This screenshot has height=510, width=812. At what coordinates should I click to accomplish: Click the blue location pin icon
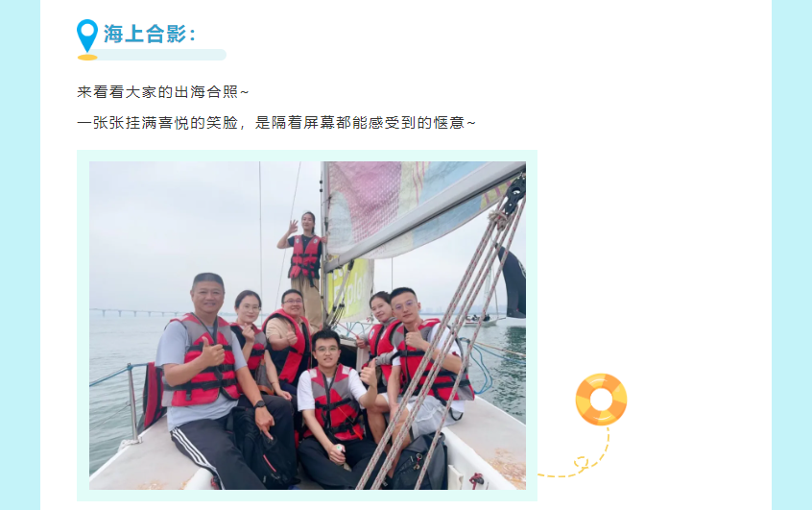87,36
